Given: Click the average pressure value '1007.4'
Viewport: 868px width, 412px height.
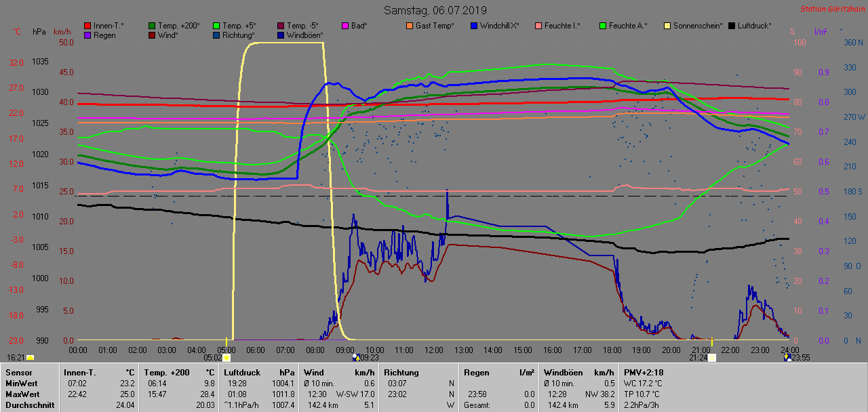Looking at the screenshot, I should pos(283,405).
